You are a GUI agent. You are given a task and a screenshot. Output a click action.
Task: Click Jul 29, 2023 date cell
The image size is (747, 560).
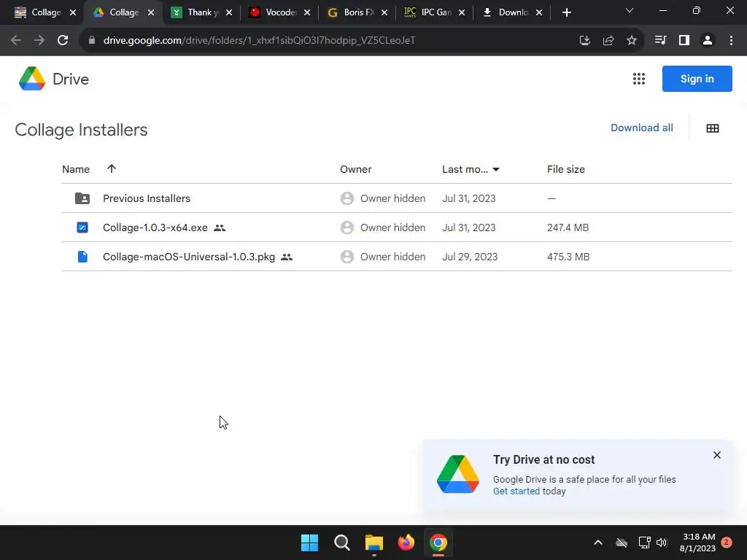point(470,257)
